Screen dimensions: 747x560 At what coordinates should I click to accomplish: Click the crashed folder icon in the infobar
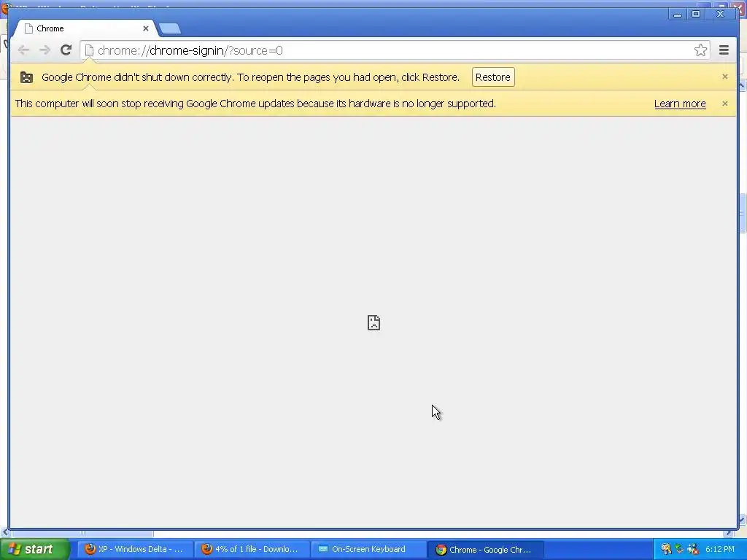27,77
